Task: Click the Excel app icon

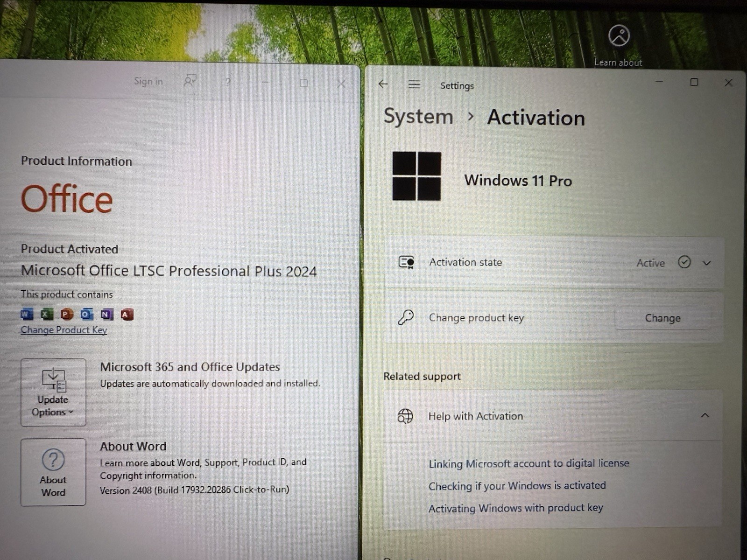Action: (x=47, y=314)
